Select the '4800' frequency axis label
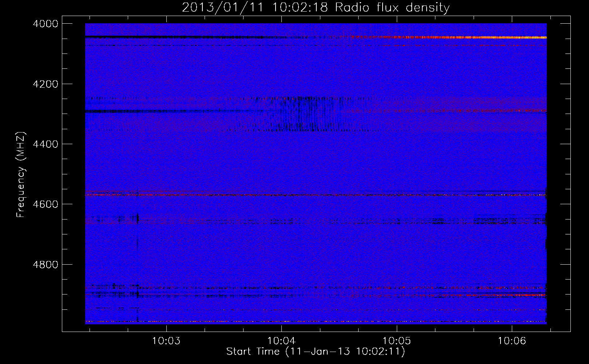Image resolution: width=589 pixels, height=364 pixels. coord(45,265)
